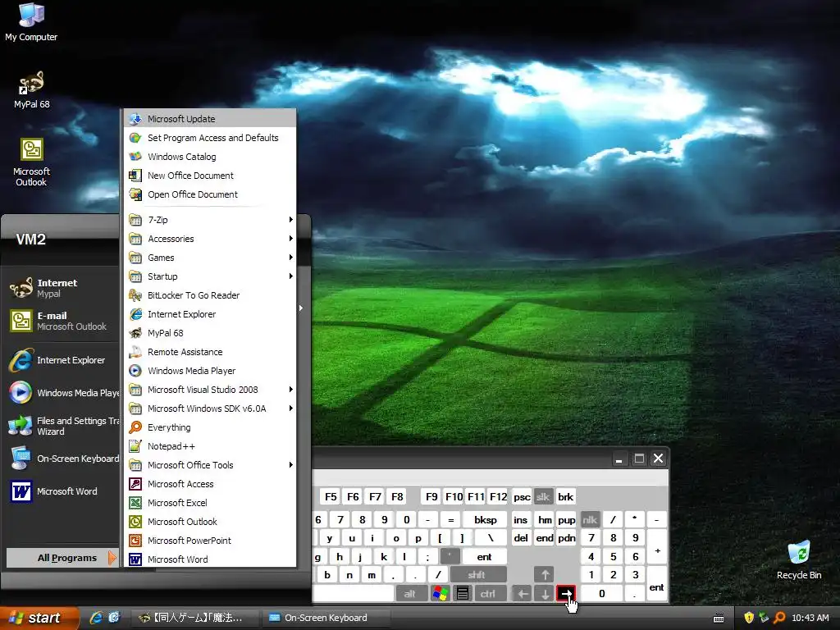Launch the Everything search program
The image size is (840, 630).
point(210,427)
